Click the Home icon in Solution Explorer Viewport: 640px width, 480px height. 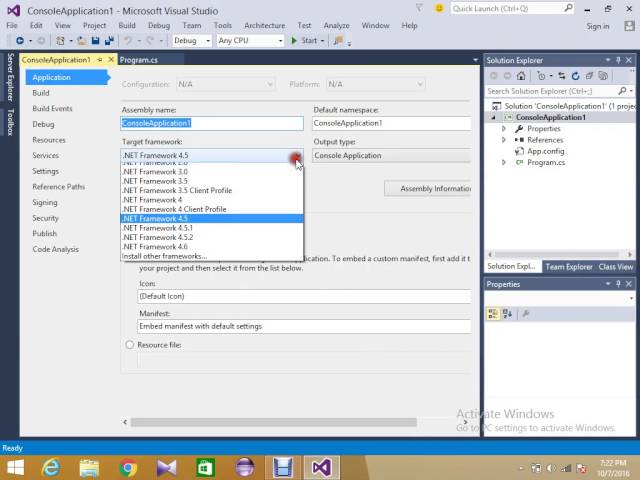[x=521, y=76]
